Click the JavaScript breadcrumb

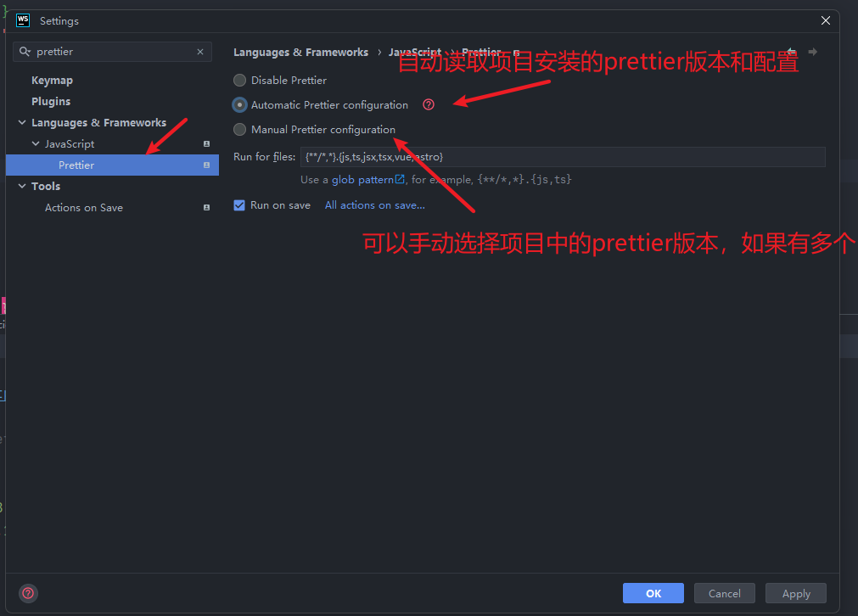415,52
